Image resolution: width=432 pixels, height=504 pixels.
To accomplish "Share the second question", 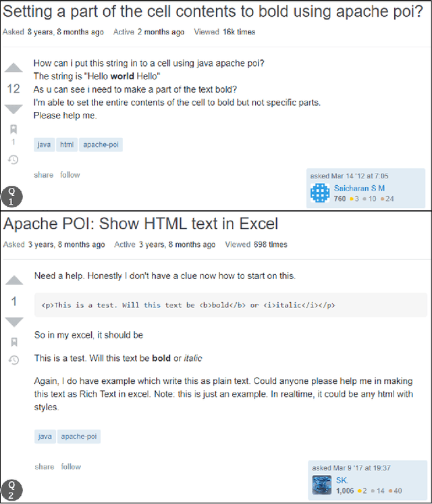I will coord(44,466).
